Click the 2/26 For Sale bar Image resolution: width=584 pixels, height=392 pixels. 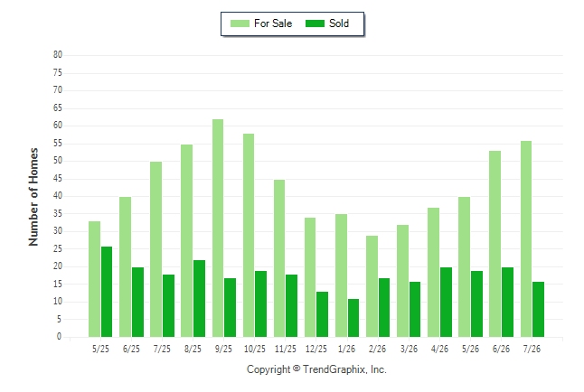tap(372, 286)
